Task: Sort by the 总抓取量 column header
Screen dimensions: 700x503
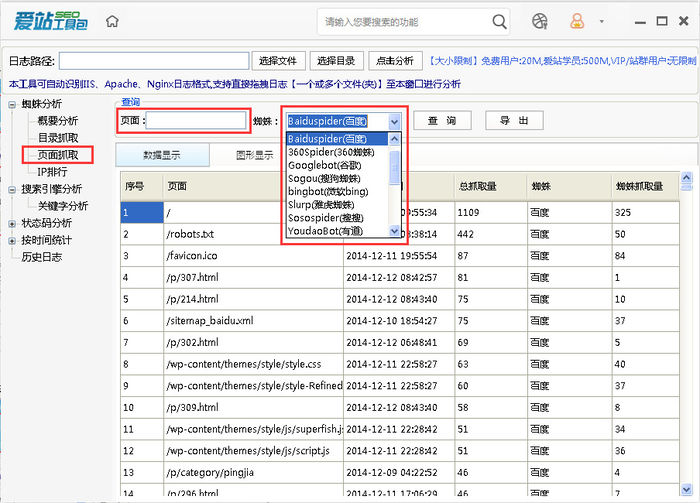Action: click(491, 186)
